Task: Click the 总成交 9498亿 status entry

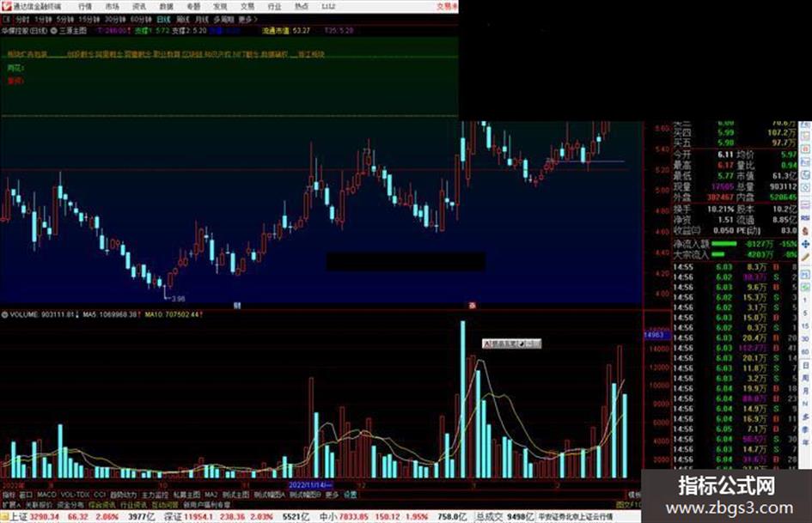Action: [x=505, y=517]
